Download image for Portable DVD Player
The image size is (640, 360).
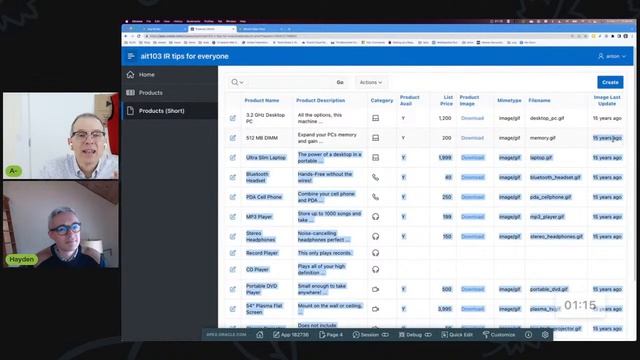(472, 289)
